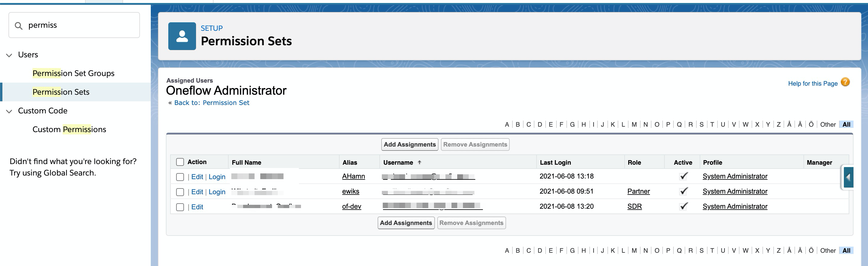Click the top Add Assignments button
Viewport: 868px width, 266px height.
(409, 144)
